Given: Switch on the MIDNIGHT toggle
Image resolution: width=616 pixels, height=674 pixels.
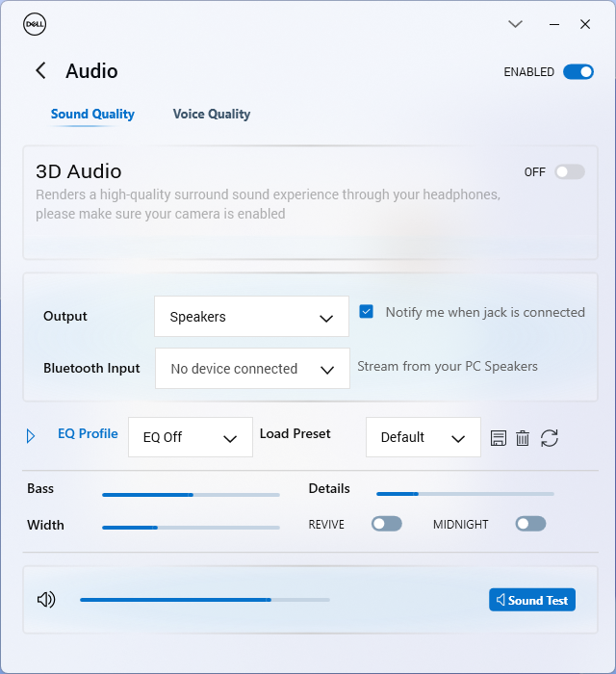Looking at the screenshot, I should (x=530, y=524).
